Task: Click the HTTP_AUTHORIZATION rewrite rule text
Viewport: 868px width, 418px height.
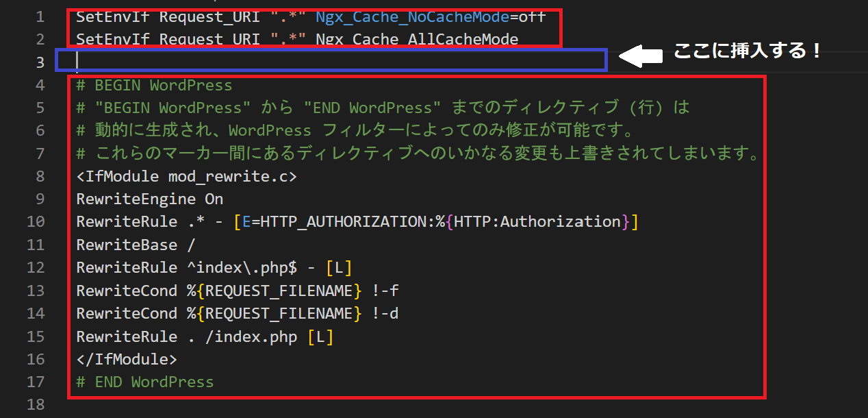Action: [357, 222]
